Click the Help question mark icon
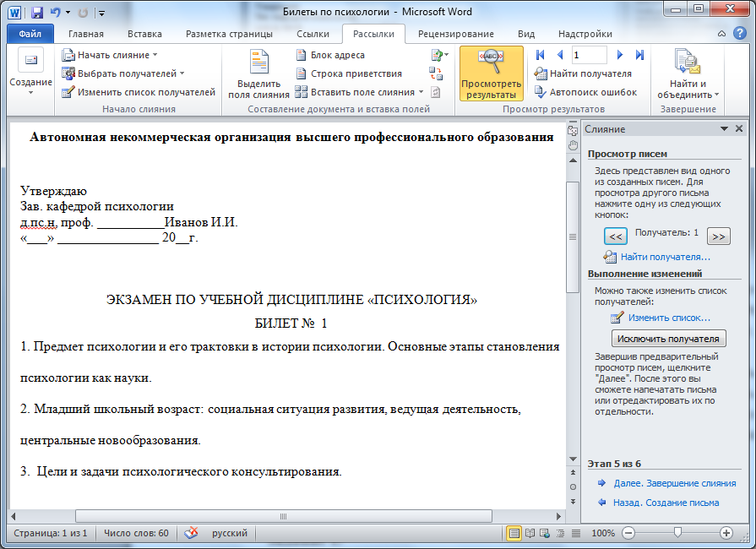The width and height of the screenshot is (756, 549). (741, 34)
